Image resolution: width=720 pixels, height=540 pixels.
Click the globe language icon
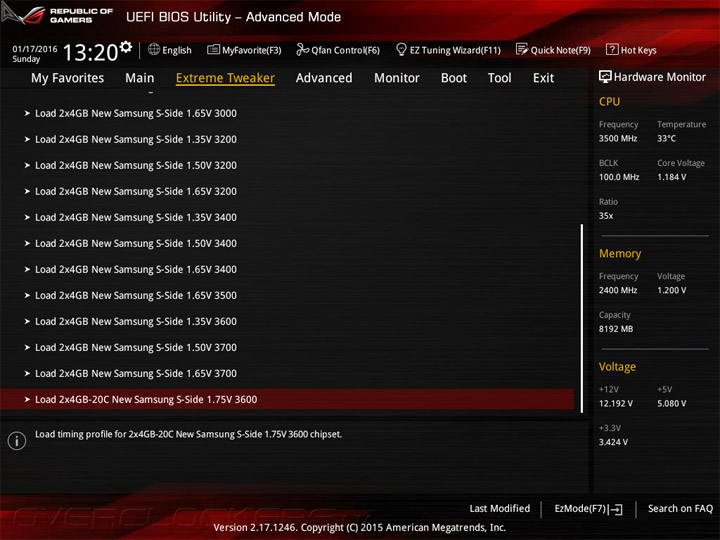coord(154,49)
